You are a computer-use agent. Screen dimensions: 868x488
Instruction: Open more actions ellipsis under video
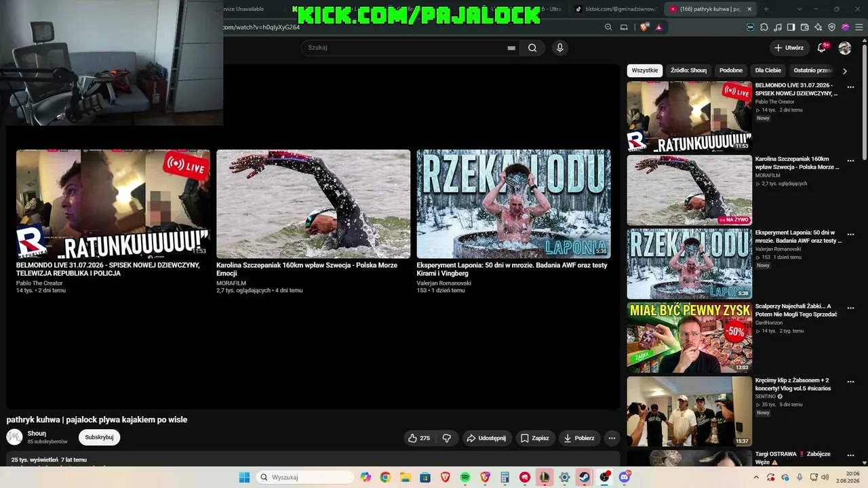point(612,438)
